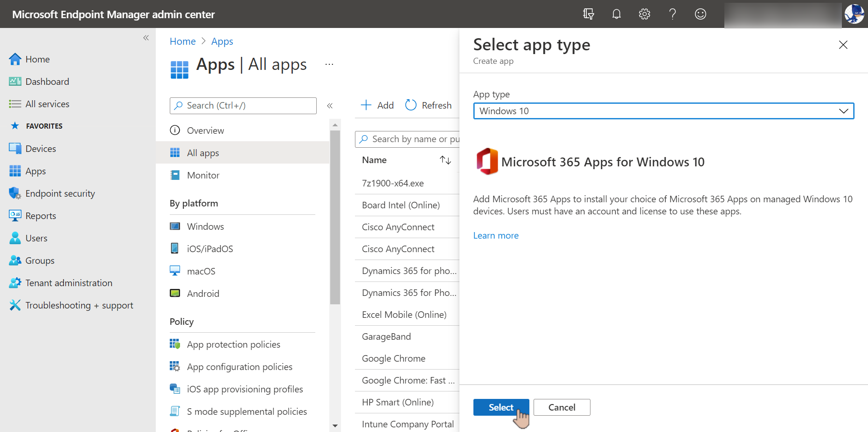Screen dimensions: 868x432
Task: Open the GarageBand app row
Action: 407,336
